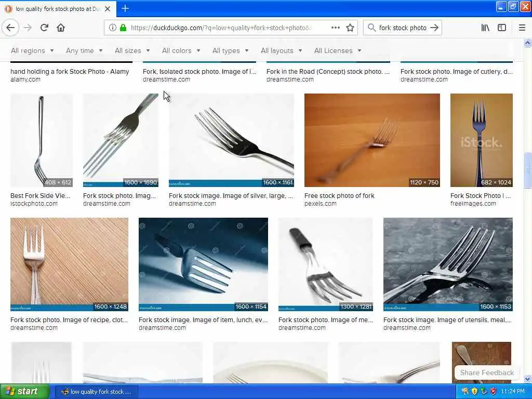Image resolution: width=532 pixels, height=399 pixels.
Task: Open page actions three-dot menu
Action: coord(335,28)
